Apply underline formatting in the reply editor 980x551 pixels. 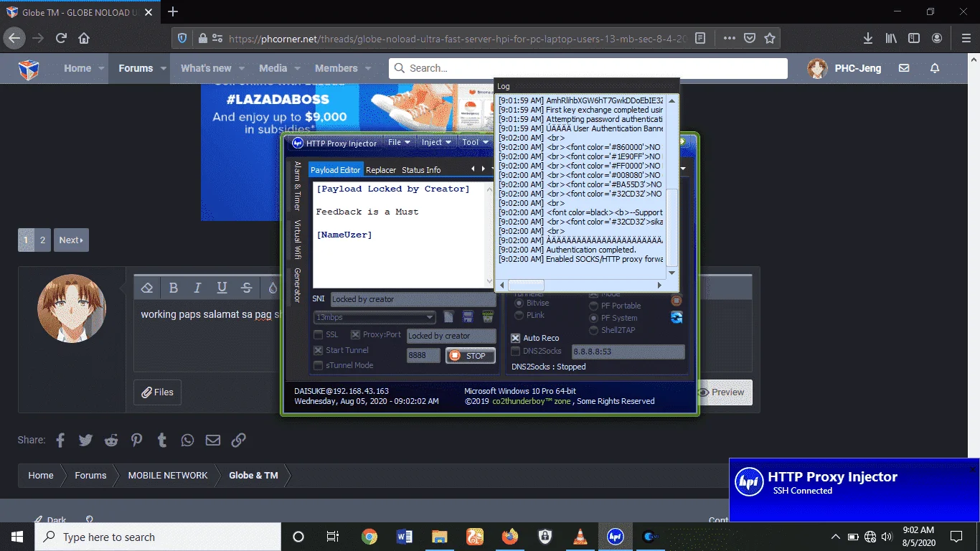[x=222, y=288]
